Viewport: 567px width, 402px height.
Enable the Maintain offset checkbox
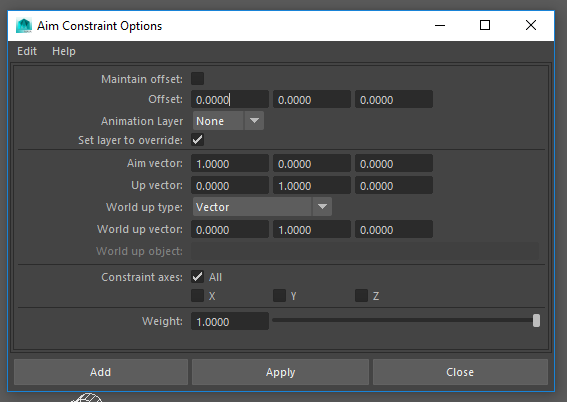197,79
